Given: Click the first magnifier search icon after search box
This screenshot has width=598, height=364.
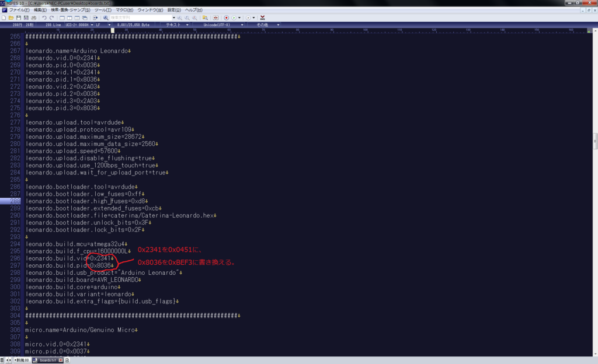Looking at the screenshot, I should (180, 17).
